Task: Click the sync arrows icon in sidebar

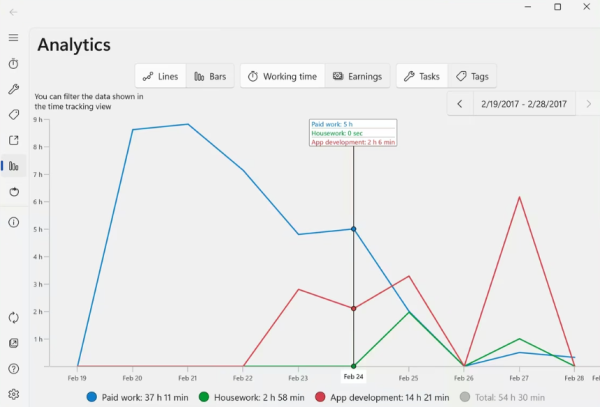Action: 13,317
